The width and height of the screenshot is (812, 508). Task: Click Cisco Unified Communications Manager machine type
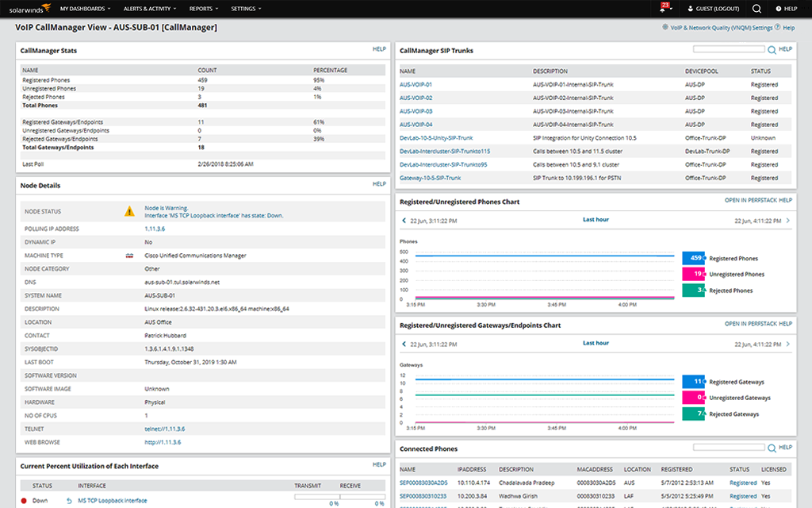195,256
